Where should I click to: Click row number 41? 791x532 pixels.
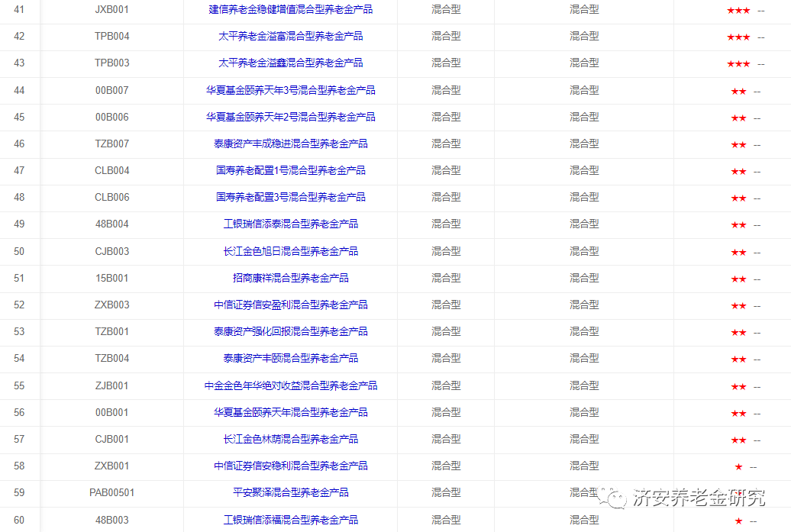[19, 10]
